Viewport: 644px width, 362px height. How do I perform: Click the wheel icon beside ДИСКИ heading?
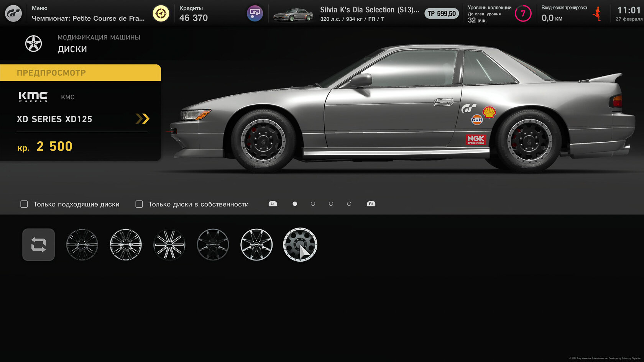pyautogui.click(x=34, y=44)
